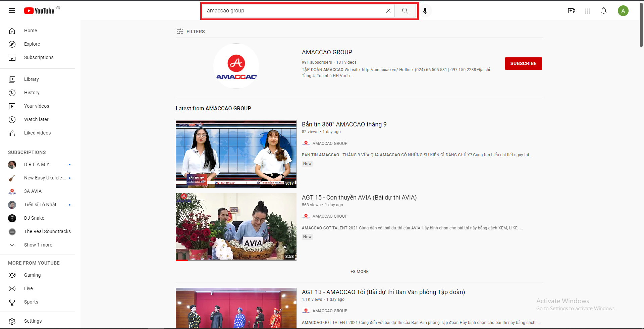Open the YouTube apps grid icon
This screenshot has width=644, height=329.
(588, 11)
